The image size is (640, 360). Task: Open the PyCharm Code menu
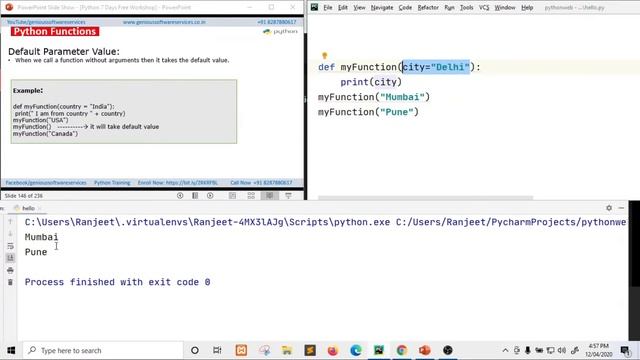(x=405, y=7)
